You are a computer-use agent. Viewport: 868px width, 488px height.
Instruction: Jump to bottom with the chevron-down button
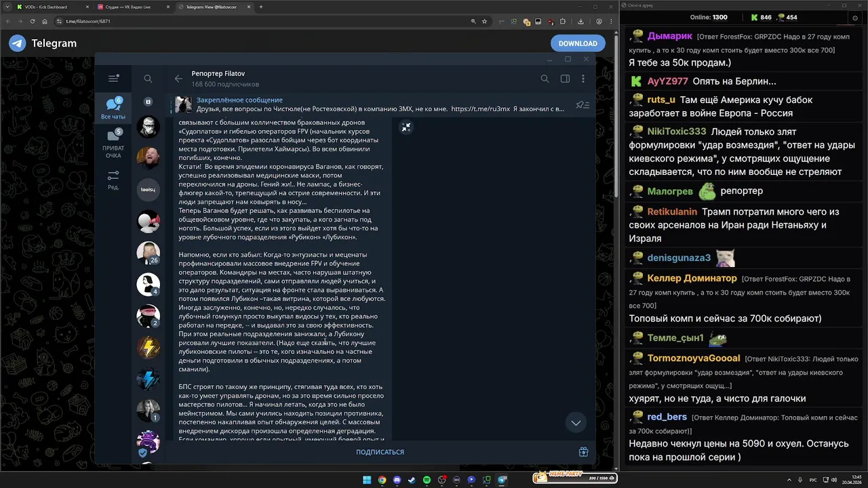576,422
